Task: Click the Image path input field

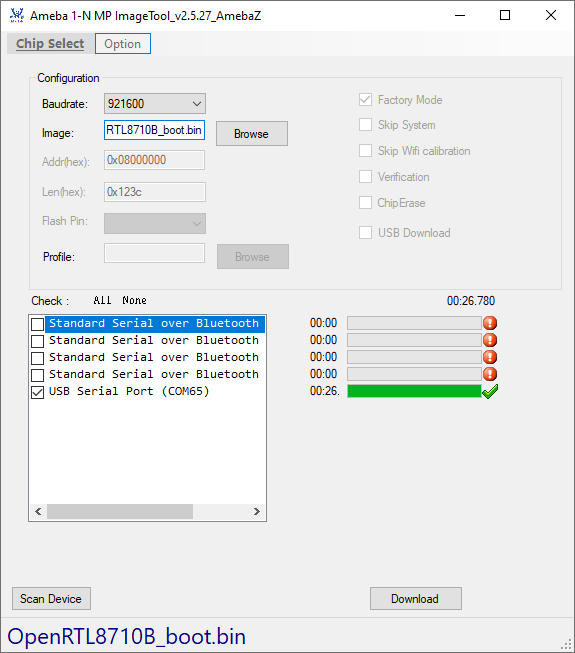Action: pos(154,130)
